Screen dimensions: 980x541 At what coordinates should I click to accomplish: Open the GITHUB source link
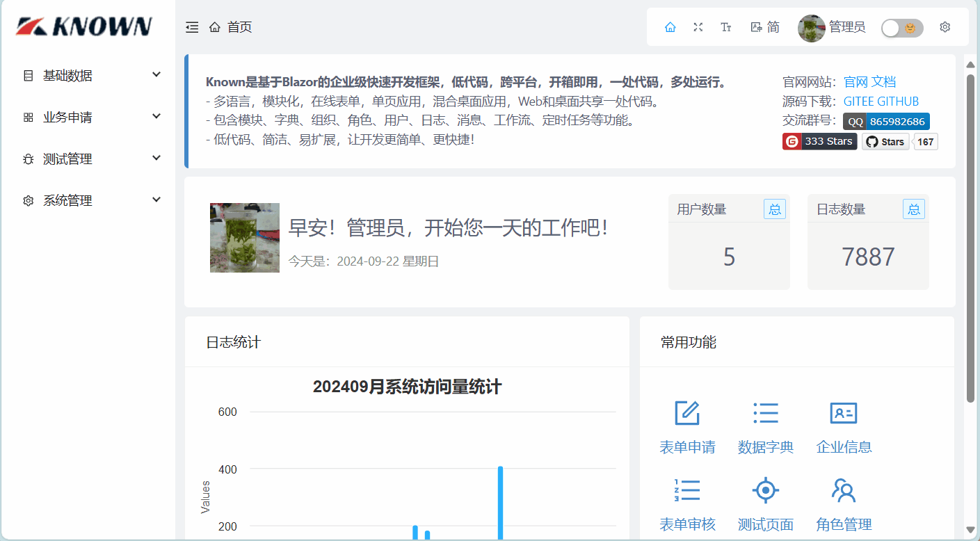[899, 102]
